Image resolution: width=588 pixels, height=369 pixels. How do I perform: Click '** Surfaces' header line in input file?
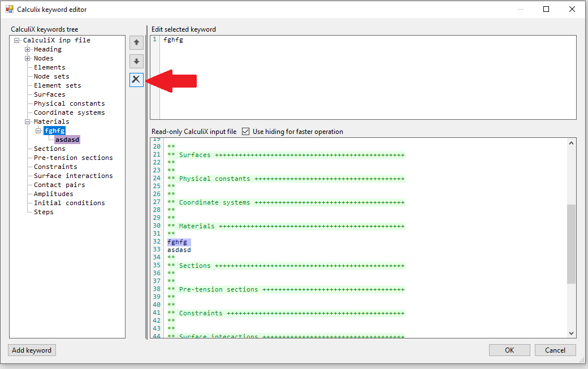tap(286, 155)
